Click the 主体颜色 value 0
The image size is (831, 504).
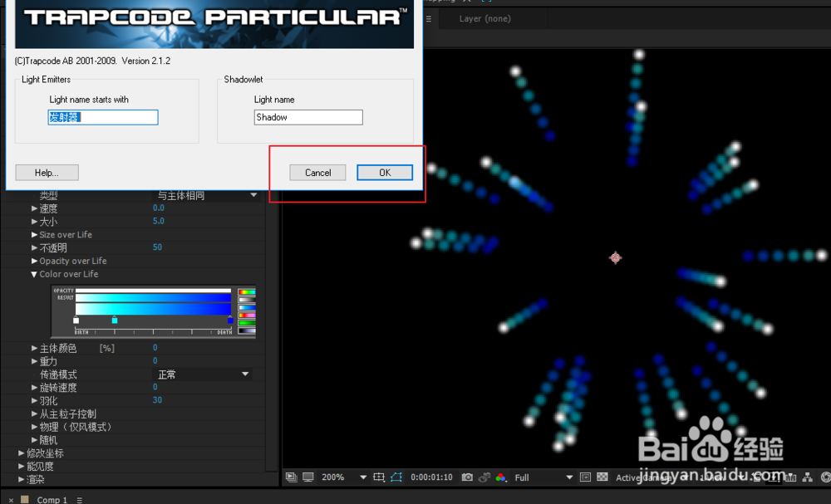[155, 348]
